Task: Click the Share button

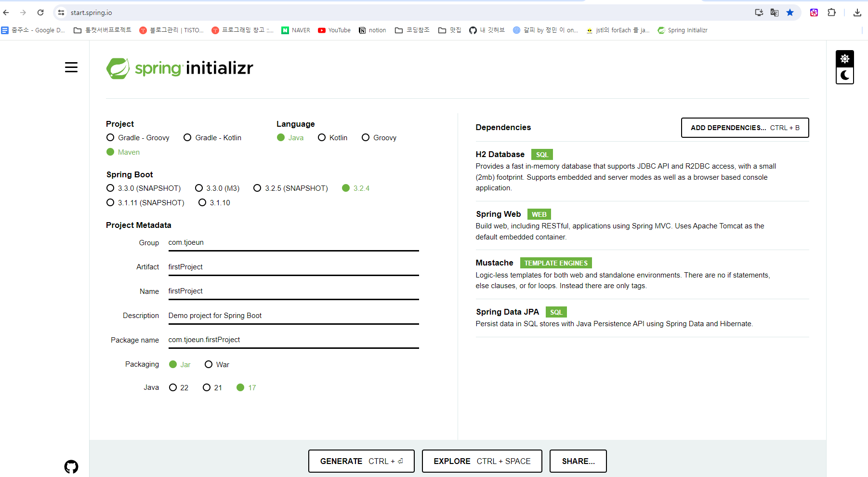Action: 578,461
